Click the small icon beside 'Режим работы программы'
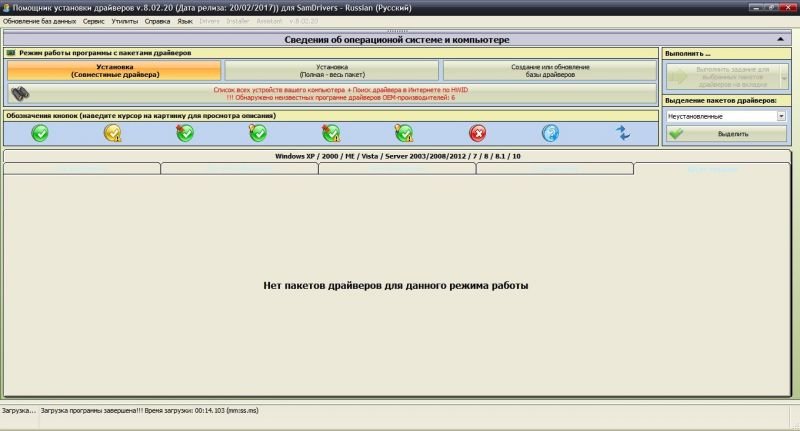Image resolution: width=800 pixels, height=431 pixels. (x=11, y=52)
